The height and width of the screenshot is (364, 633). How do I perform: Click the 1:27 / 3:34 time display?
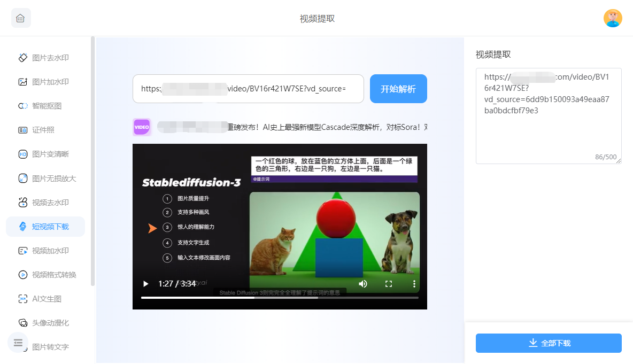(x=177, y=284)
